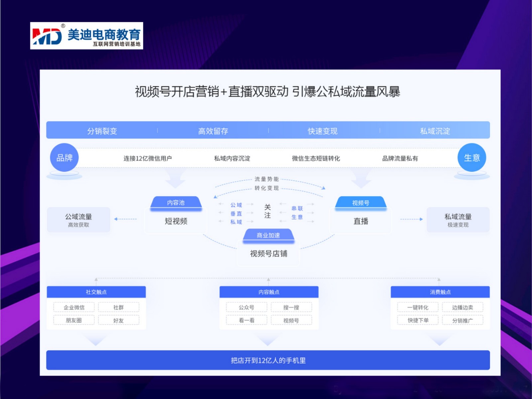Select 私域流量 极速变现 card
This screenshot has width=532, height=399.
click(x=458, y=220)
